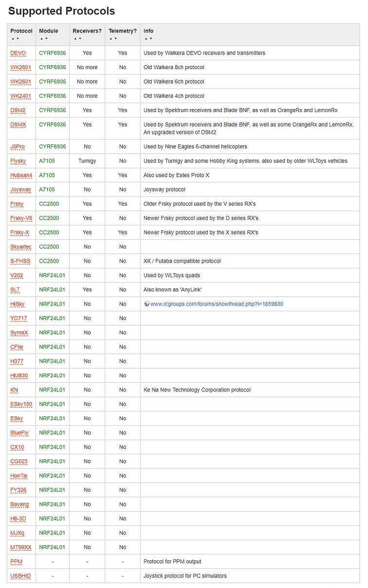This screenshot has height=588, width=368.
Task: Sort ascending by Receivers column arrow
Action: click(74, 38)
